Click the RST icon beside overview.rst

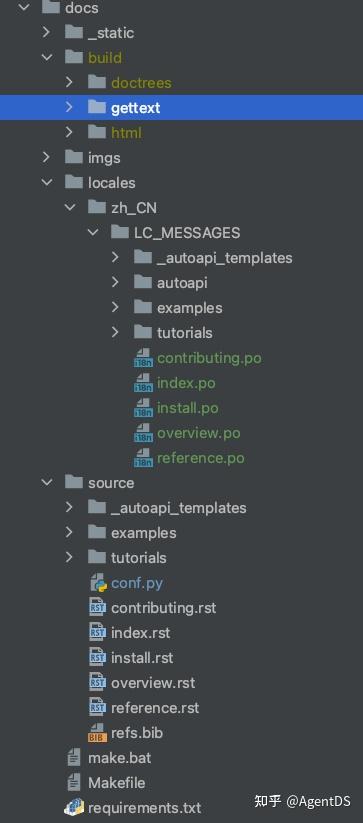coord(98,682)
